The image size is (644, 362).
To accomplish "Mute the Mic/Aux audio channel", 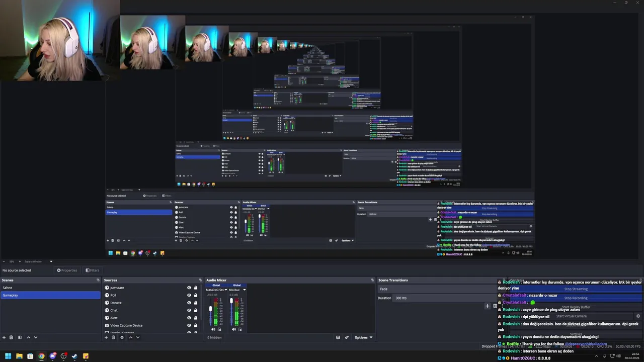I will pyautogui.click(x=234, y=329).
